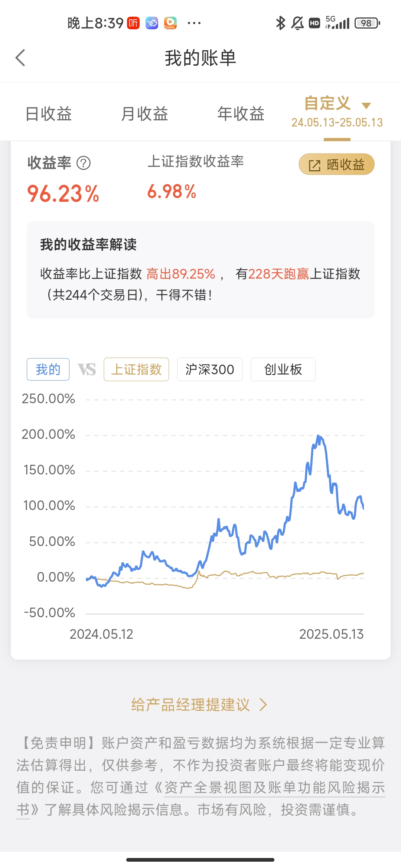This screenshot has width=401, height=868.
Task: Select 创业板 as comparison index
Action: pos(283,369)
